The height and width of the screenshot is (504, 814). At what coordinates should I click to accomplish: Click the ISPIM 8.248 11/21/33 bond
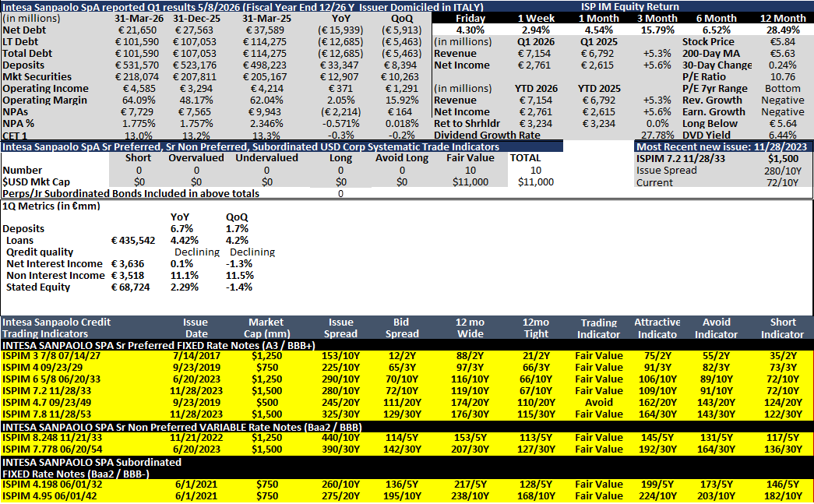[x=52, y=438]
